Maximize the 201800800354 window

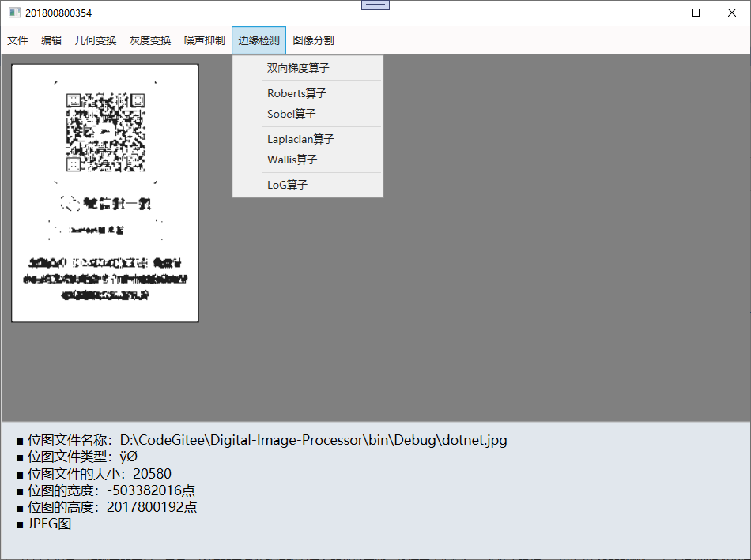tap(696, 13)
